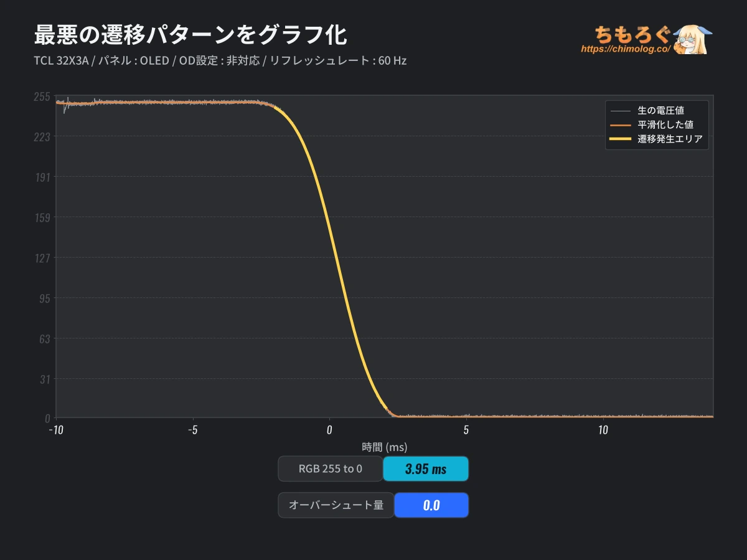Click the -10 x-axis tick label
This screenshot has height=560, width=747.
coord(56,430)
